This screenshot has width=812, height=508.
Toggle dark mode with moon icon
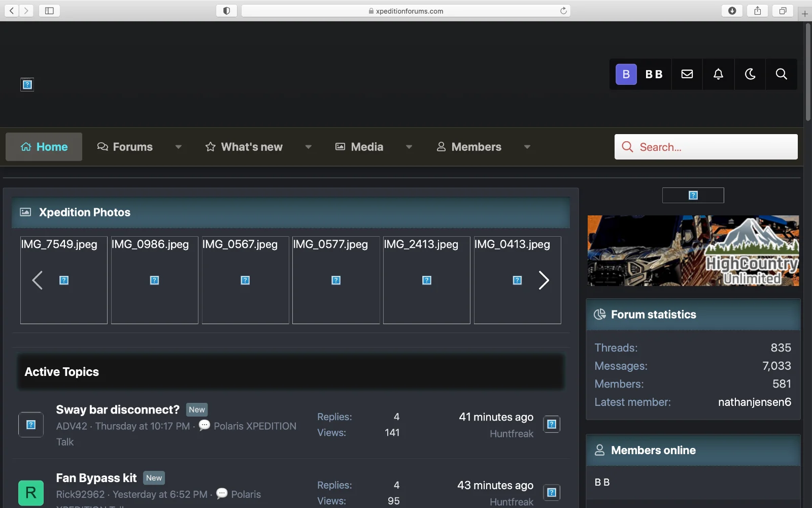pos(750,74)
